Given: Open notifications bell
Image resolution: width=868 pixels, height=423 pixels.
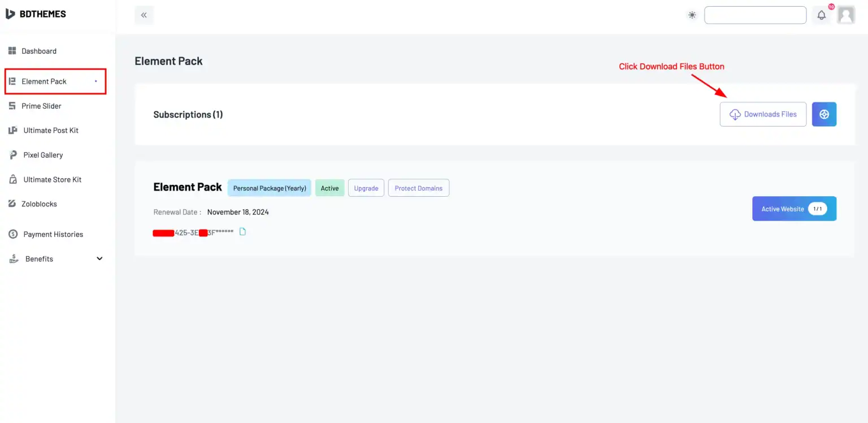Looking at the screenshot, I should [x=822, y=15].
